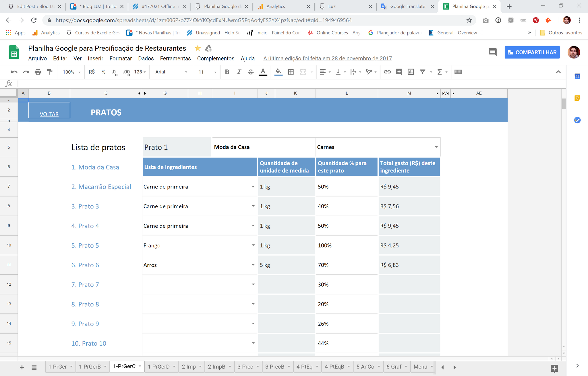Image resolution: width=588 pixels, height=376 pixels.
Task: Open 10. Prato 10 link
Action: pos(89,343)
